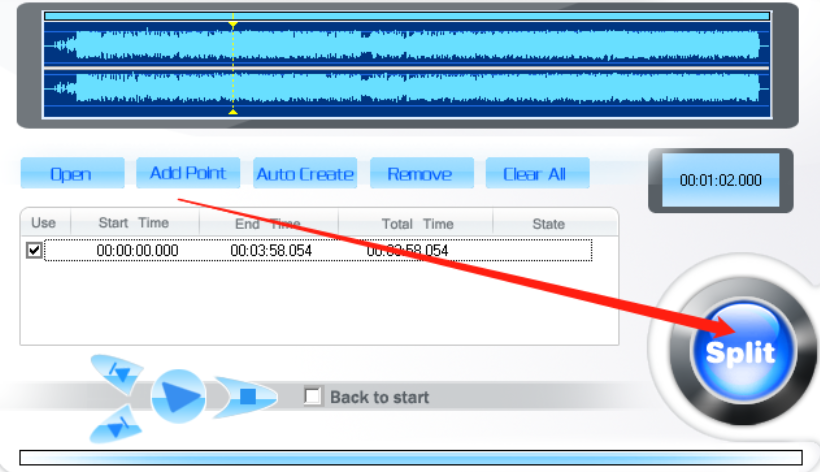Click the upper waveform channel
This screenshot has width=820, height=472.
tap(406, 45)
